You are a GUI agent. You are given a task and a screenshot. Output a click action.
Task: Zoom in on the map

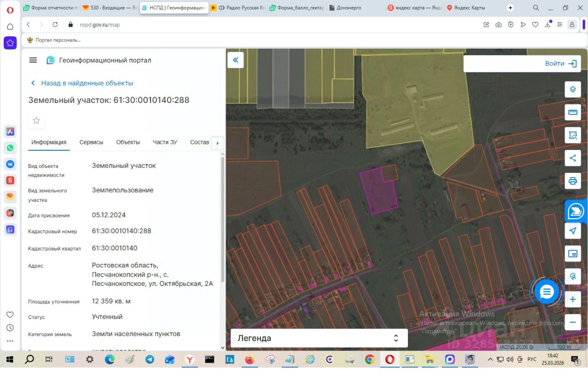click(x=572, y=300)
